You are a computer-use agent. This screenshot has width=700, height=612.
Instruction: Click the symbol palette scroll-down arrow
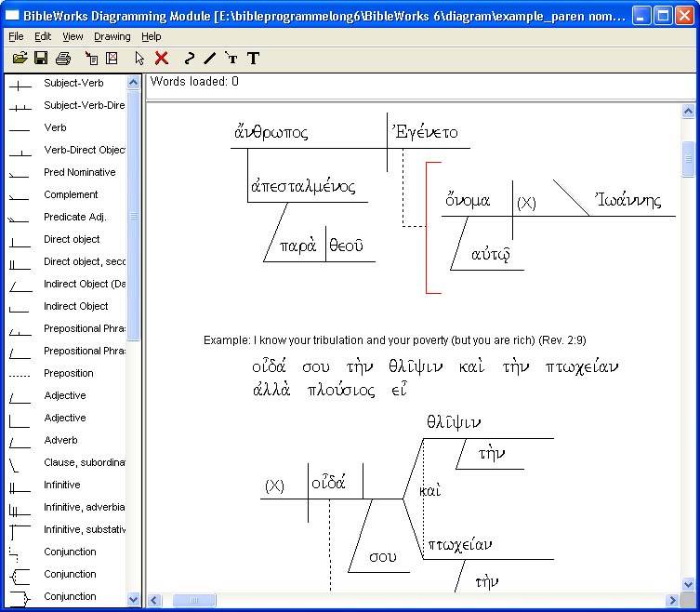[x=133, y=599]
